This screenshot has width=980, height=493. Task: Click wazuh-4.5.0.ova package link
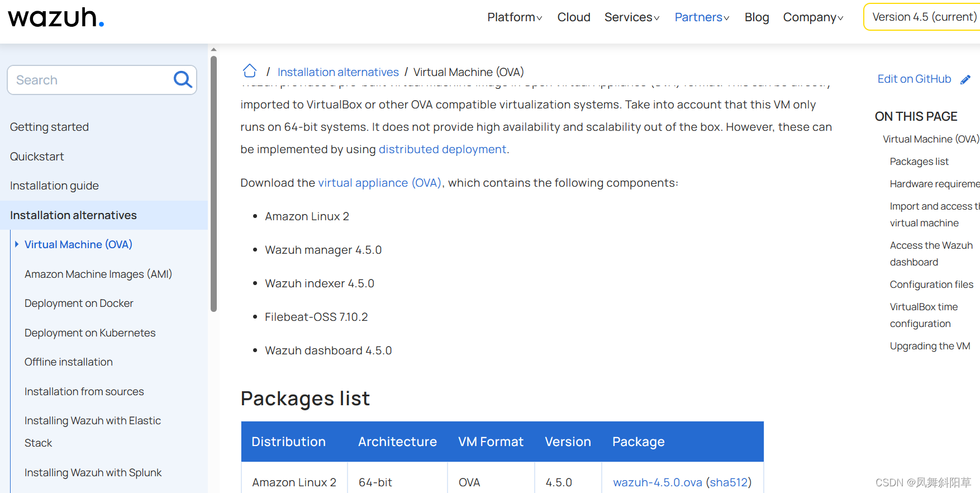[658, 482]
